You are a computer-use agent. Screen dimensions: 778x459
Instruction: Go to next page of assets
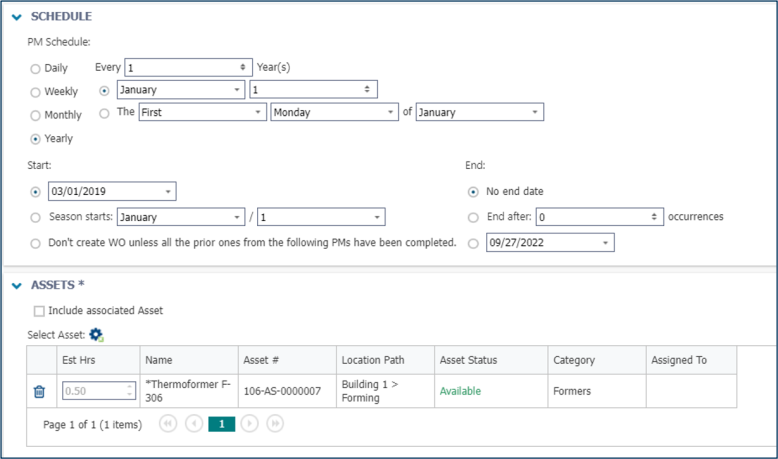click(250, 424)
